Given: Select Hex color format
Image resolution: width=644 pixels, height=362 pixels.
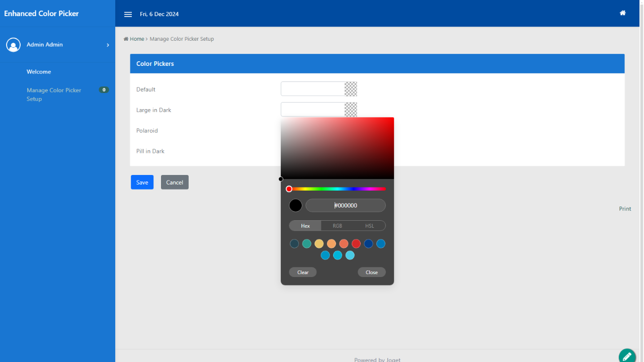Looking at the screenshot, I should 305,226.
